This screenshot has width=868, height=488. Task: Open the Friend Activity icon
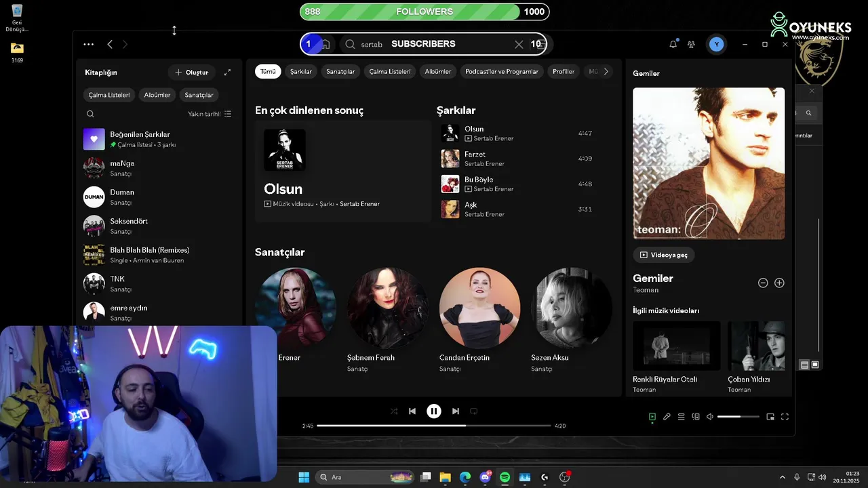click(691, 44)
